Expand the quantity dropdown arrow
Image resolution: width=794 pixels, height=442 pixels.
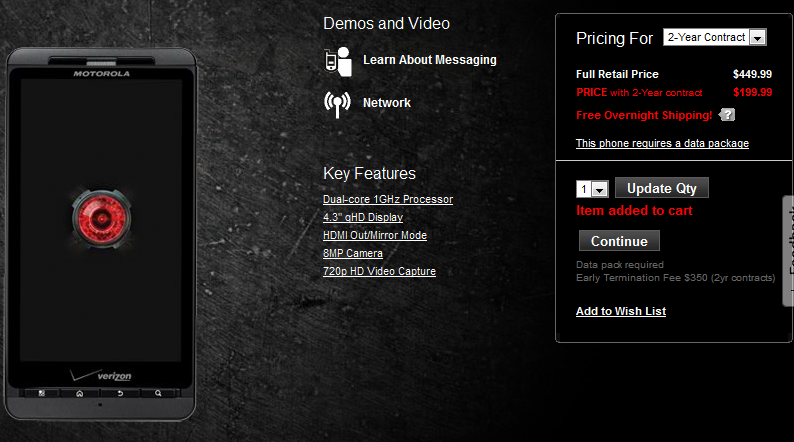pyautogui.click(x=600, y=189)
